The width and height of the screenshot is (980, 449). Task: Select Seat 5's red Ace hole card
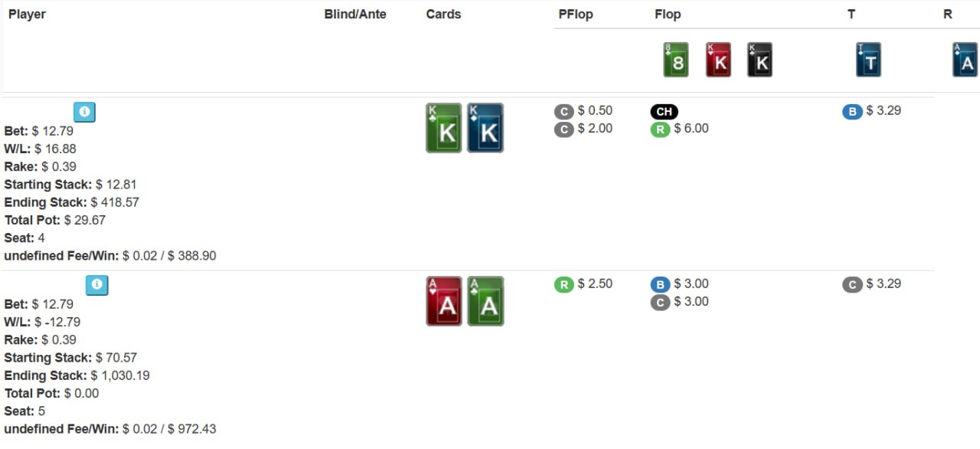point(444,301)
